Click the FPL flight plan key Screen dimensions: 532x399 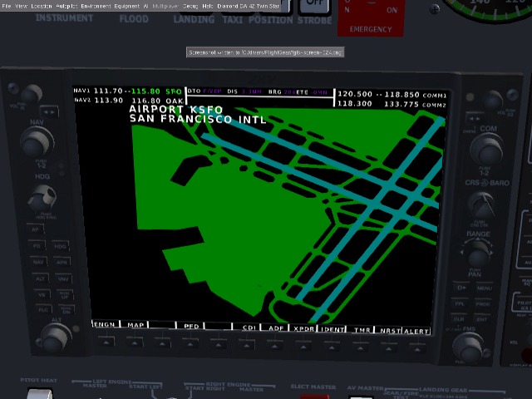tap(460, 303)
